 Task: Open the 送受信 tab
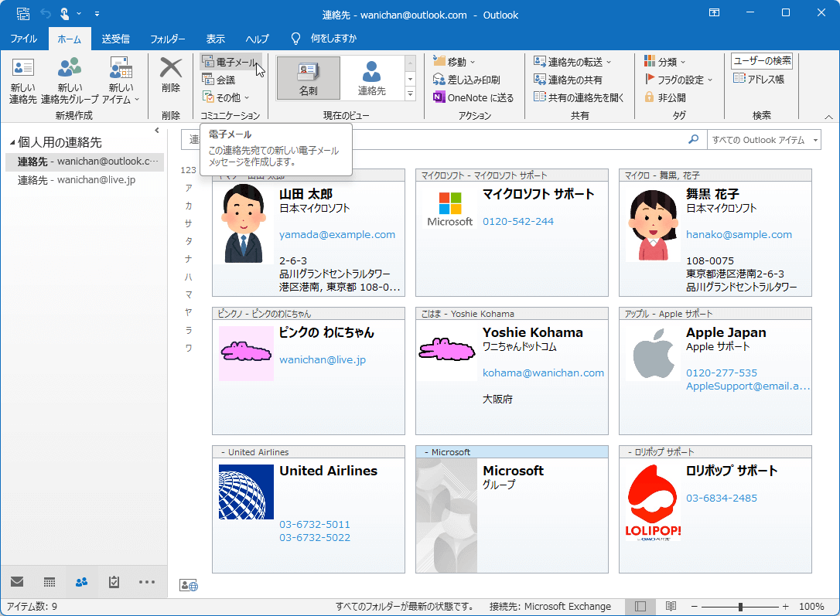coord(116,39)
